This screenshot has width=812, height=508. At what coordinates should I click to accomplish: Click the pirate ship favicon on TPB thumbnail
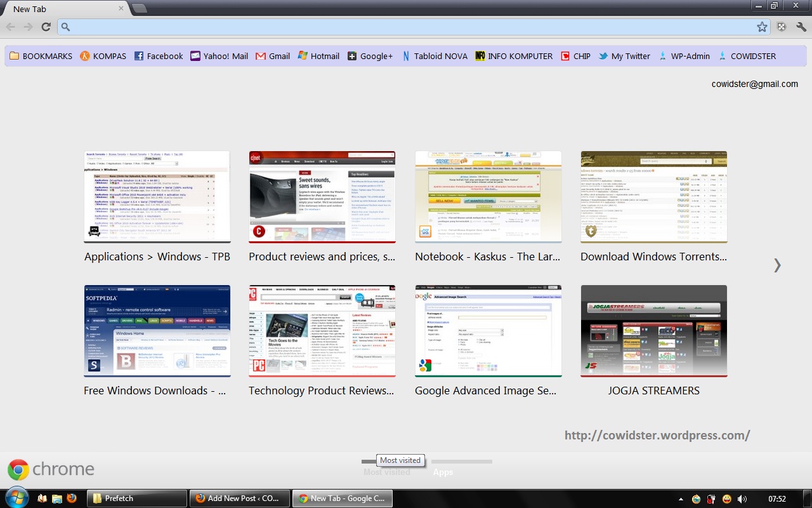(94, 232)
